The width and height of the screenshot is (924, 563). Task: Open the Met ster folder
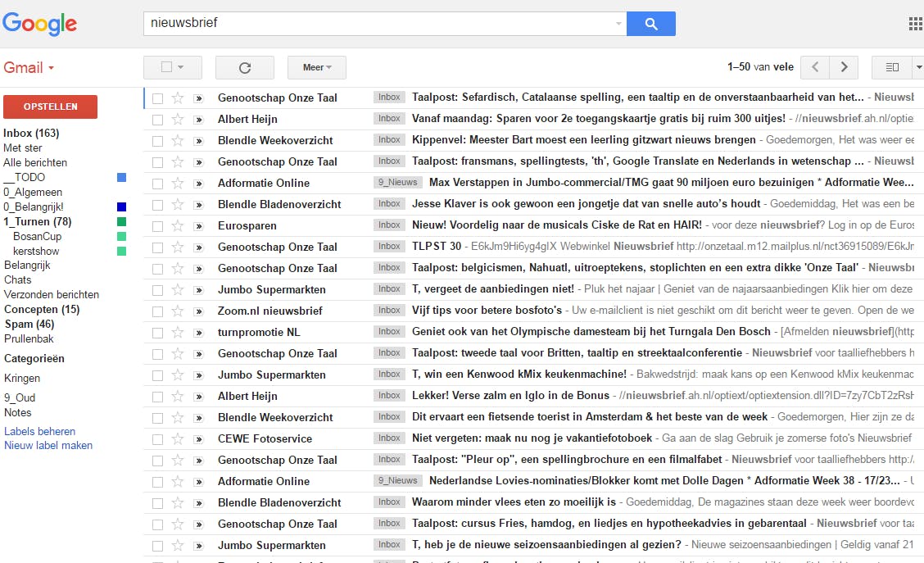pyautogui.click(x=23, y=148)
